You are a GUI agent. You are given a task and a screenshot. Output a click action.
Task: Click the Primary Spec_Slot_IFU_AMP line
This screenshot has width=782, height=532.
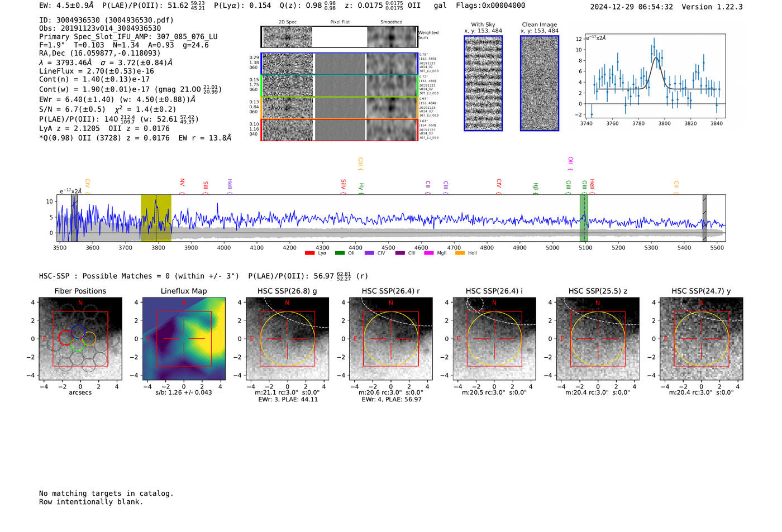pyautogui.click(x=128, y=36)
